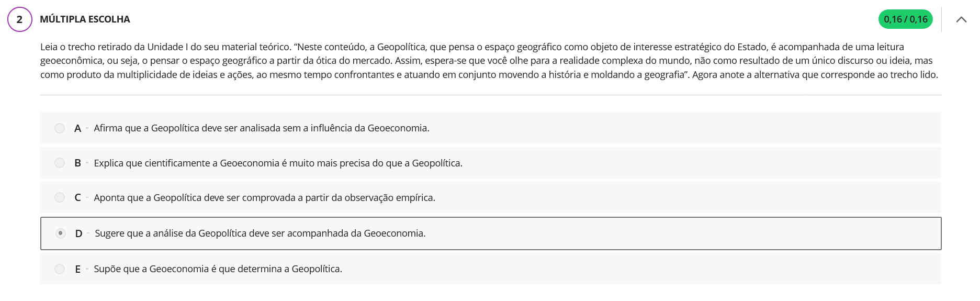Click the question number 2 circle

20,19
